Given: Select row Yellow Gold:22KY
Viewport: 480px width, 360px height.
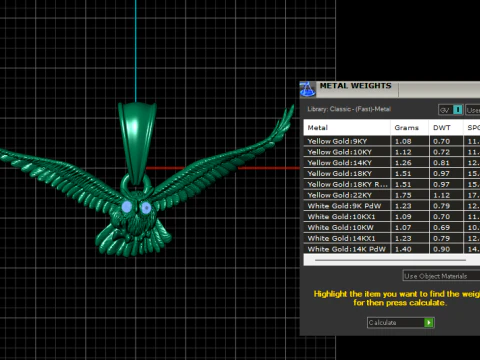Looking at the screenshot, I should [392, 195].
